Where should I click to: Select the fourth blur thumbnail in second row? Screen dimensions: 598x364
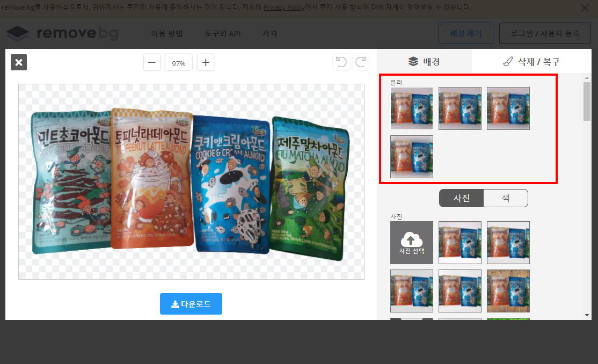pos(412,157)
